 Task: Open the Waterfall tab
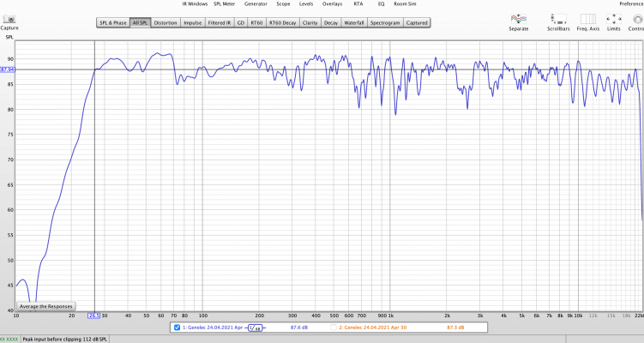click(354, 23)
